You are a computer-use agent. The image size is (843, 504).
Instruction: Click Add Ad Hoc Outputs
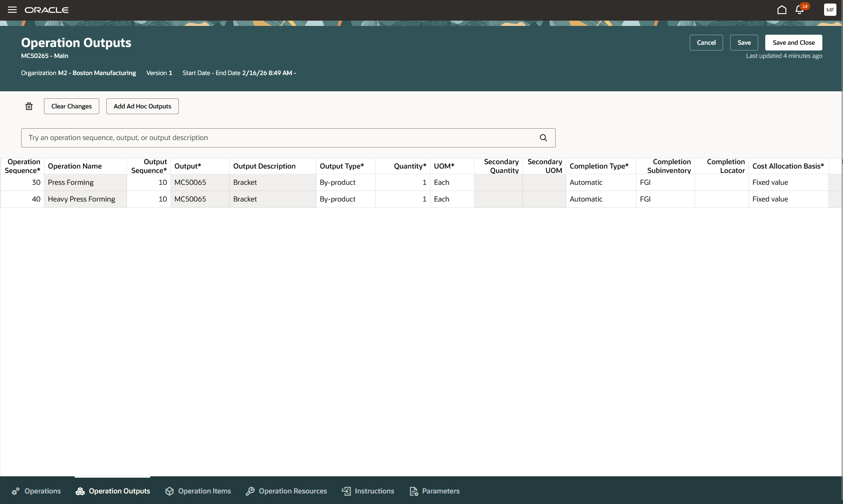point(142,106)
